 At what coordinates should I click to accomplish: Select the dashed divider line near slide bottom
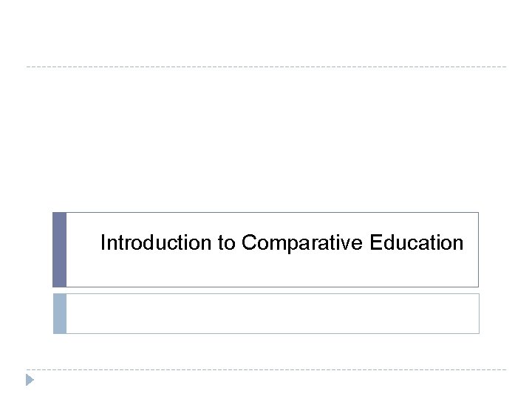click(x=266, y=369)
